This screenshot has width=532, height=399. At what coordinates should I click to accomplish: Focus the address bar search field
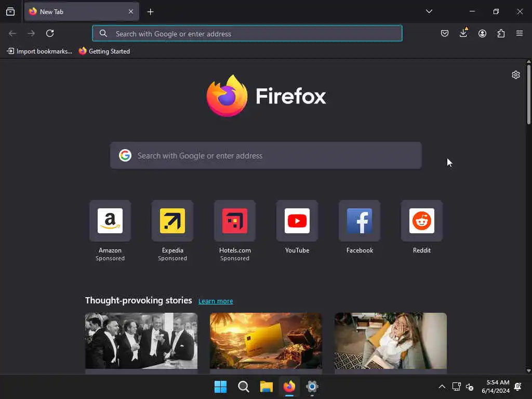click(x=247, y=33)
